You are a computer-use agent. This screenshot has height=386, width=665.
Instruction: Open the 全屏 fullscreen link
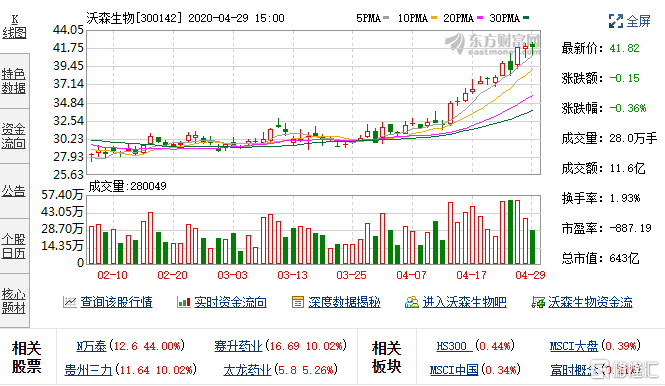click(x=638, y=21)
